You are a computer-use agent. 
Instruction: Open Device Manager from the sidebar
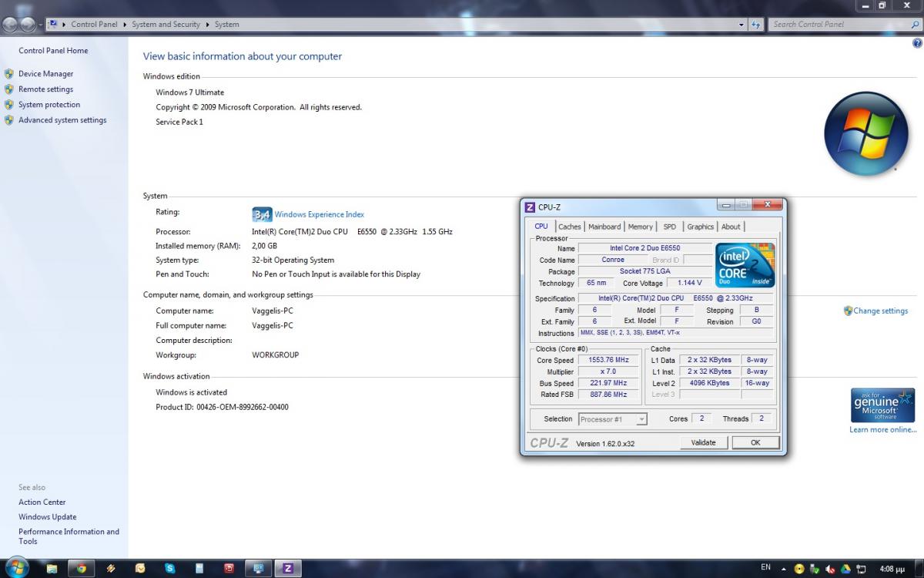[x=46, y=74]
